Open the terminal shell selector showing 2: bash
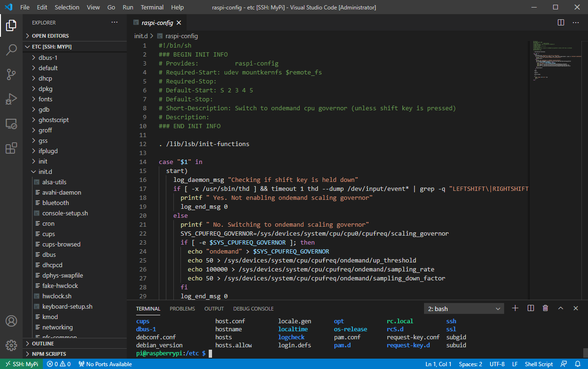Image resolution: width=588 pixels, height=369 pixels. (x=464, y=308)
